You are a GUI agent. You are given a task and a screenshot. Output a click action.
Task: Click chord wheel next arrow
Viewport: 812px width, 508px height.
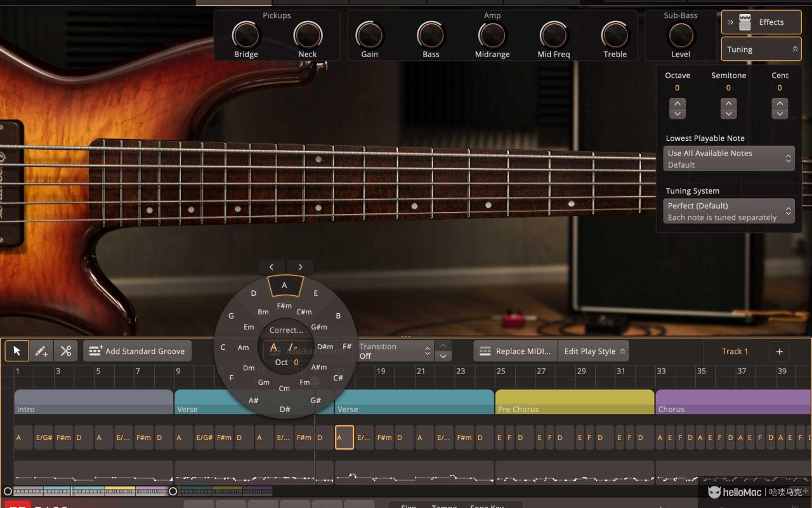(300, 267)
